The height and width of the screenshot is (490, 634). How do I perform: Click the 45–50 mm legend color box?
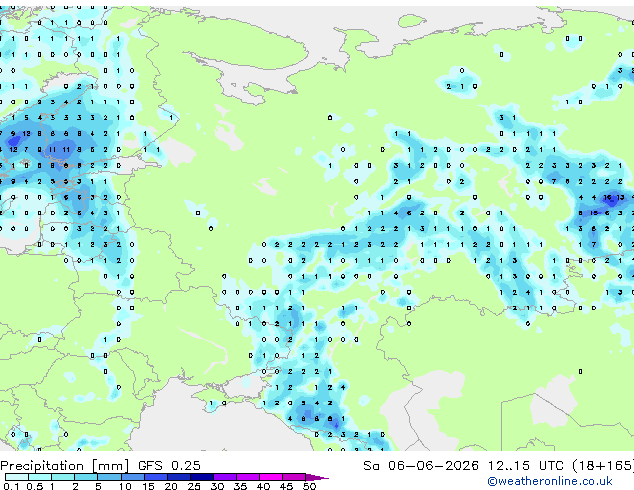tap(294, 477)
